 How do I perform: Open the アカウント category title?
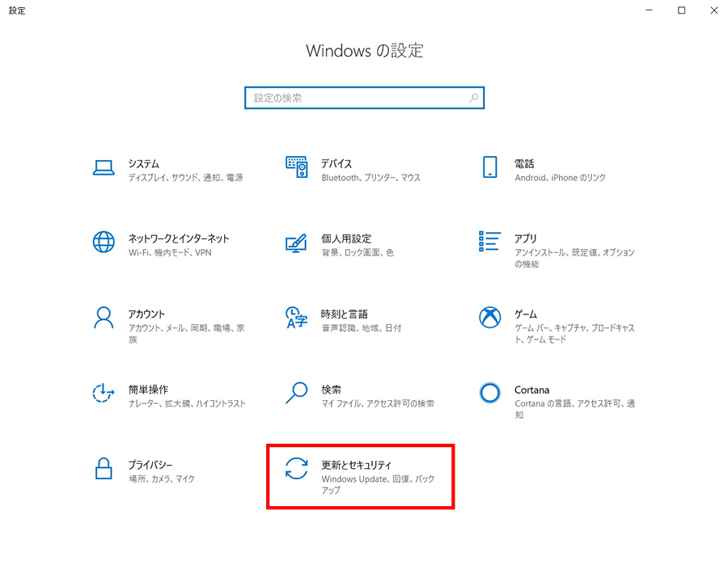tap(146, 314)
